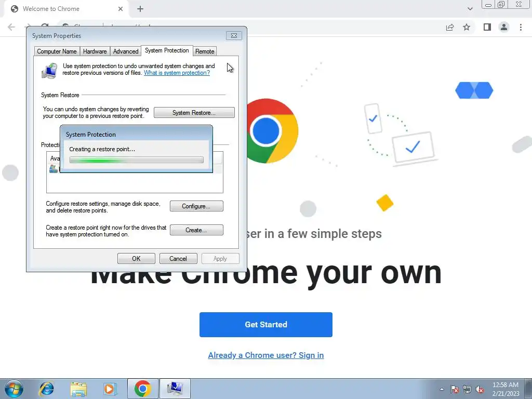Bookmark this page with star icon
Viewport: 532px width, 399px height.
(467, 27)
